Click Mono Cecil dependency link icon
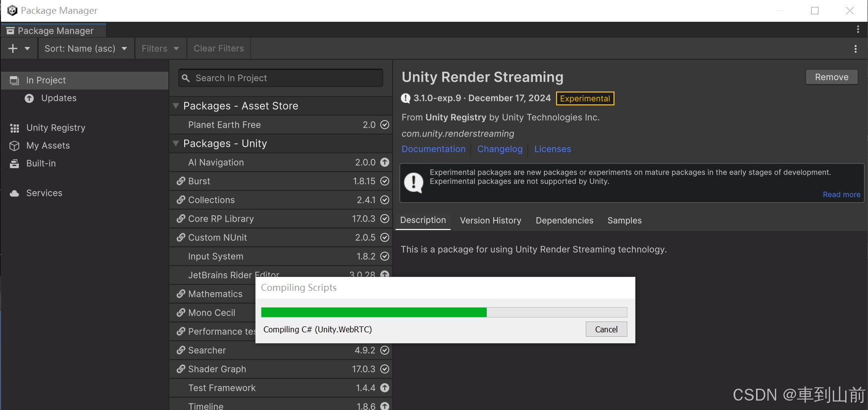 coord(181,313)
